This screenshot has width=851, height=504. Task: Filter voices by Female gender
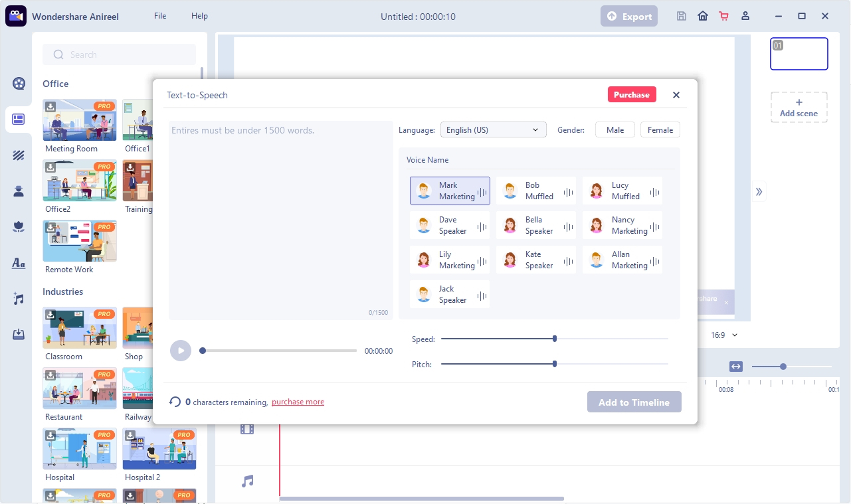(660, 130)
